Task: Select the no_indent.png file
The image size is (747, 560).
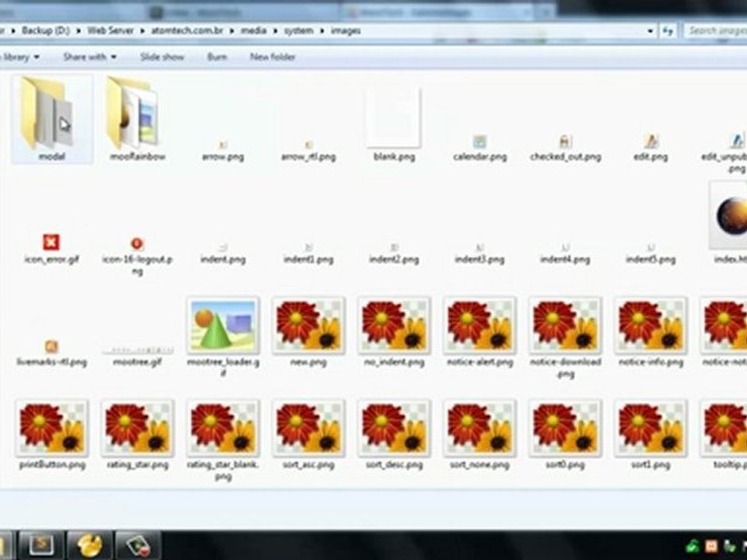Action: click(x=394, y=332)
